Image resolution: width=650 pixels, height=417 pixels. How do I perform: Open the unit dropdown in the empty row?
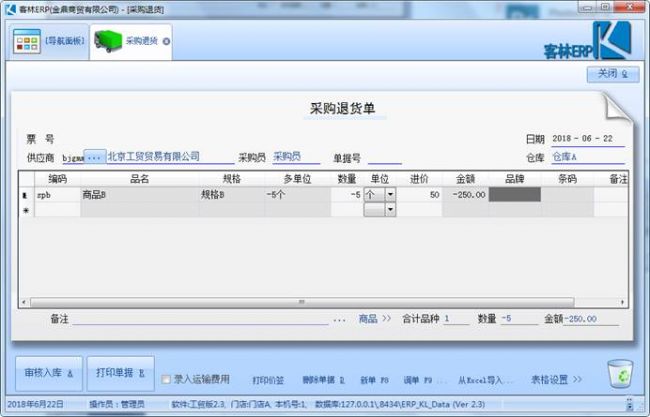click(x=389, y=210)
